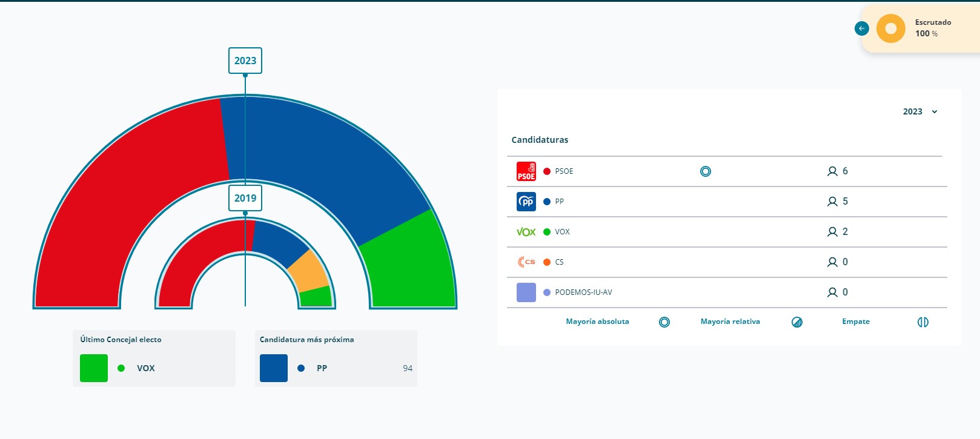980x439 pixels.
Task: Click the VOX party logo
Action: click(526, 232)
